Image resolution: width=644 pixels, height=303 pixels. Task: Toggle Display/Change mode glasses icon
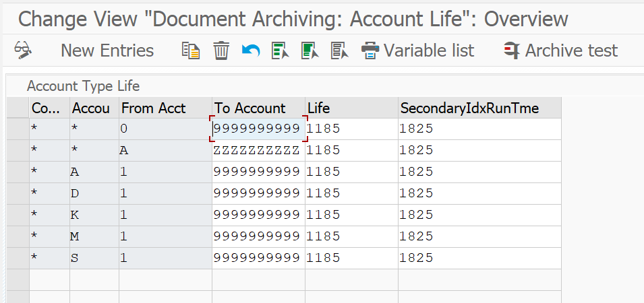(x=23, y=50)
